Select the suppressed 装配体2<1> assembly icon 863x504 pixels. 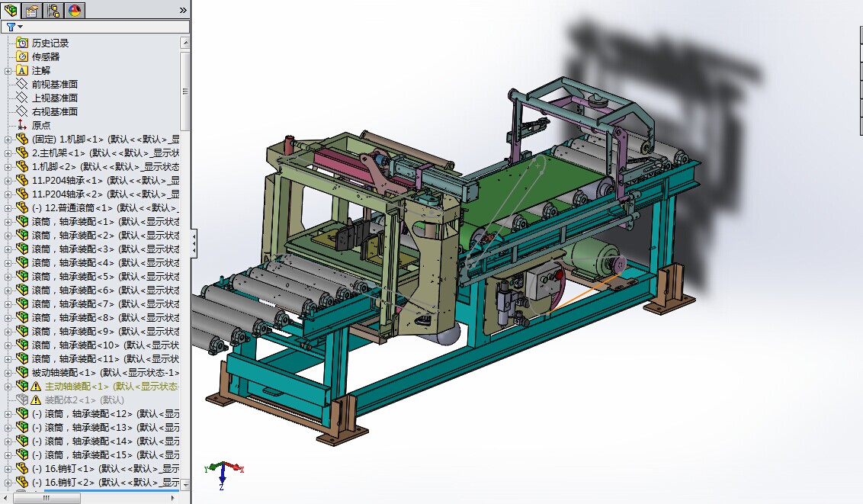(x=22, y=400)
